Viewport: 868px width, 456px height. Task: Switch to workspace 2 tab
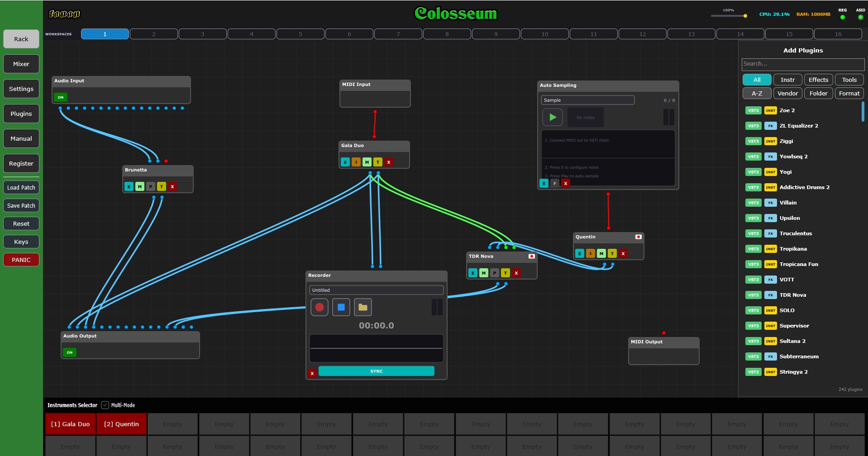pos(154,34)
